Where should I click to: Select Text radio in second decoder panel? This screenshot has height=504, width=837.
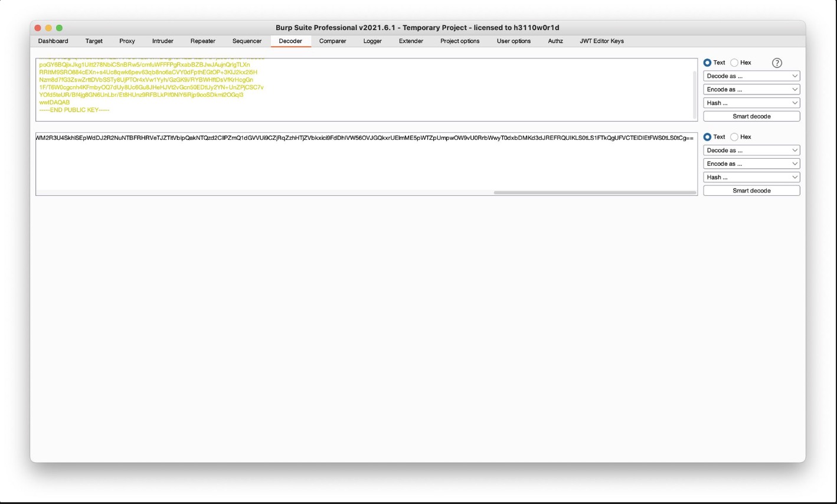click(708, 137)
